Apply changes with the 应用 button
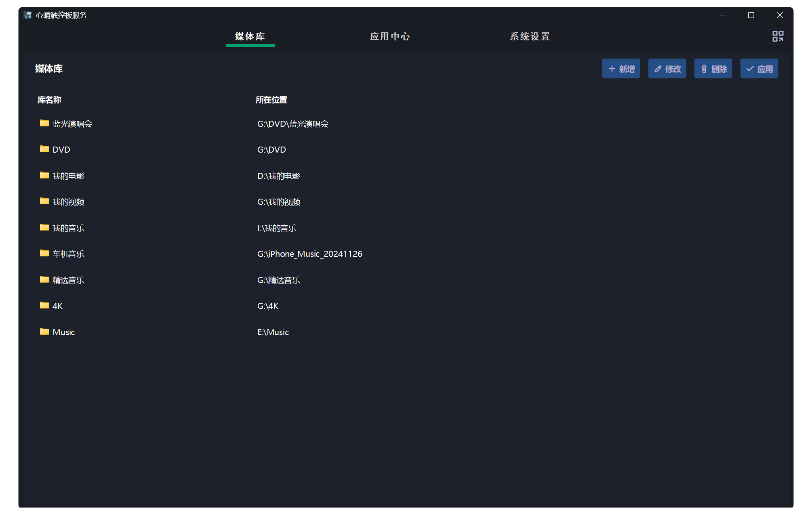 759,68
